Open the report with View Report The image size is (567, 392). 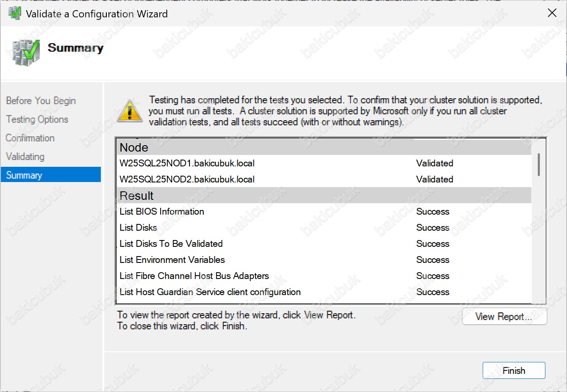tap(504, 317)
